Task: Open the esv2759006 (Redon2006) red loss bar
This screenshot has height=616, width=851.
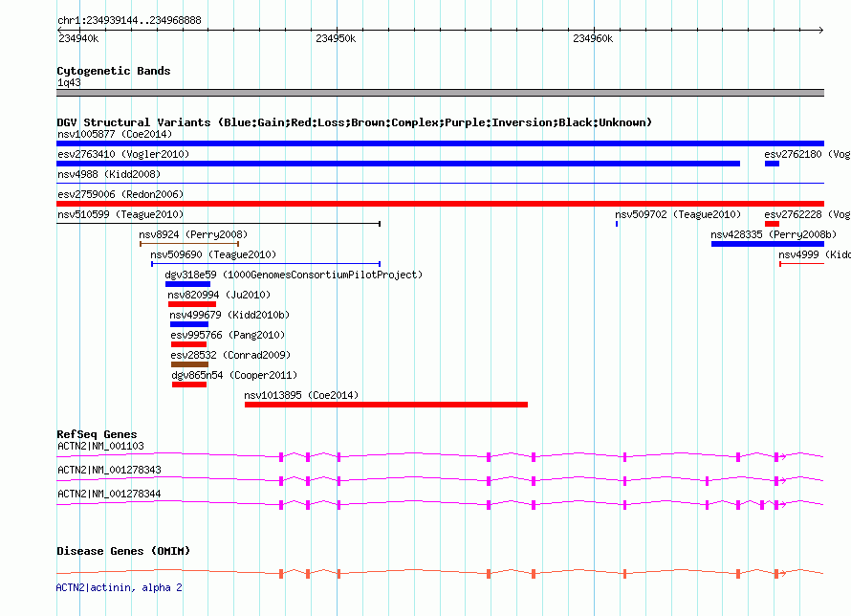Action: click(x=440, y=204)
